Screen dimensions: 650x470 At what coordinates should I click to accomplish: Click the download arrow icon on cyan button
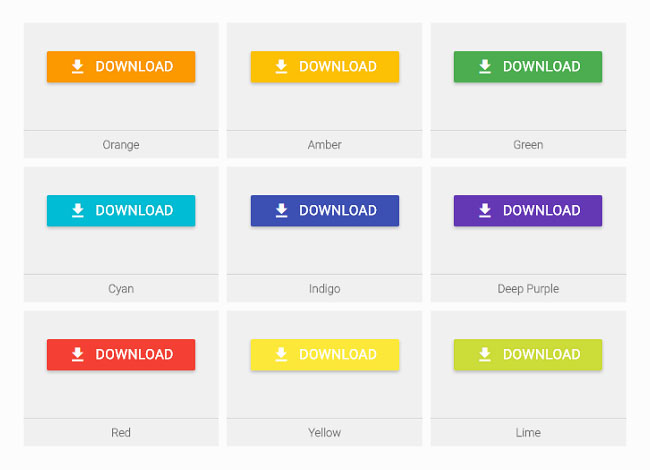click(78, 211)
